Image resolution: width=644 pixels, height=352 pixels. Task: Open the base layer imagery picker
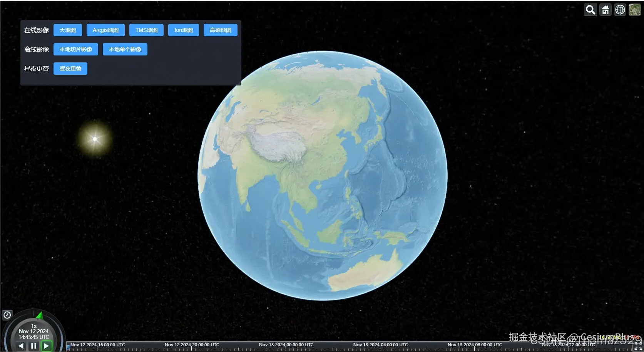pyautogui.click(x=635, y=10)
